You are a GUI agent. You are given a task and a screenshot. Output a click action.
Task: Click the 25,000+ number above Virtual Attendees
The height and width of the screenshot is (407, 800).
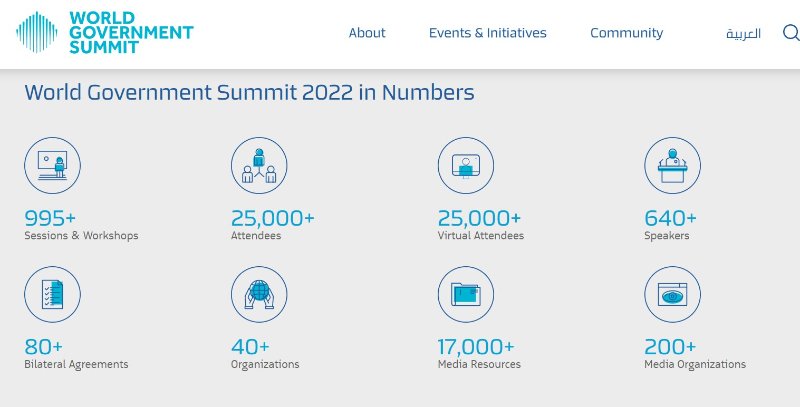pyautogui.click(x=480, y=218)
